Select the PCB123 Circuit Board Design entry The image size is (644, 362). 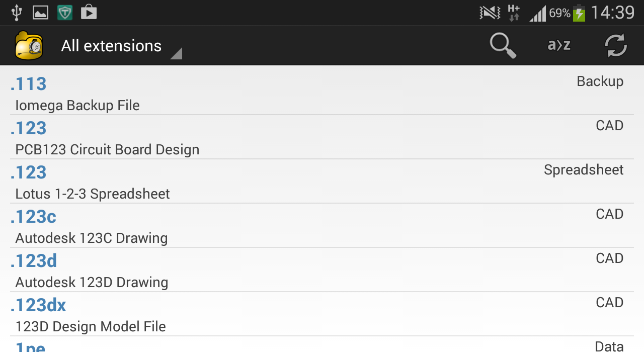[322, 137]
